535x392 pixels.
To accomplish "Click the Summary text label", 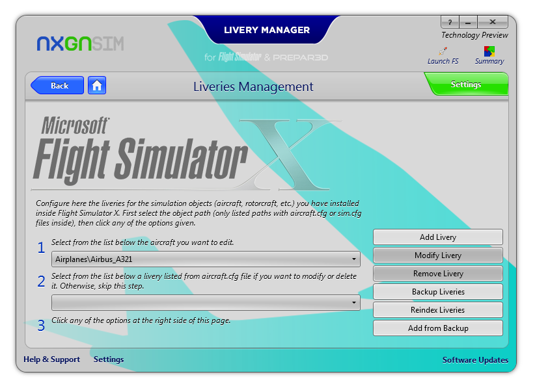I will pyautogui.click(x=489, y=61).
